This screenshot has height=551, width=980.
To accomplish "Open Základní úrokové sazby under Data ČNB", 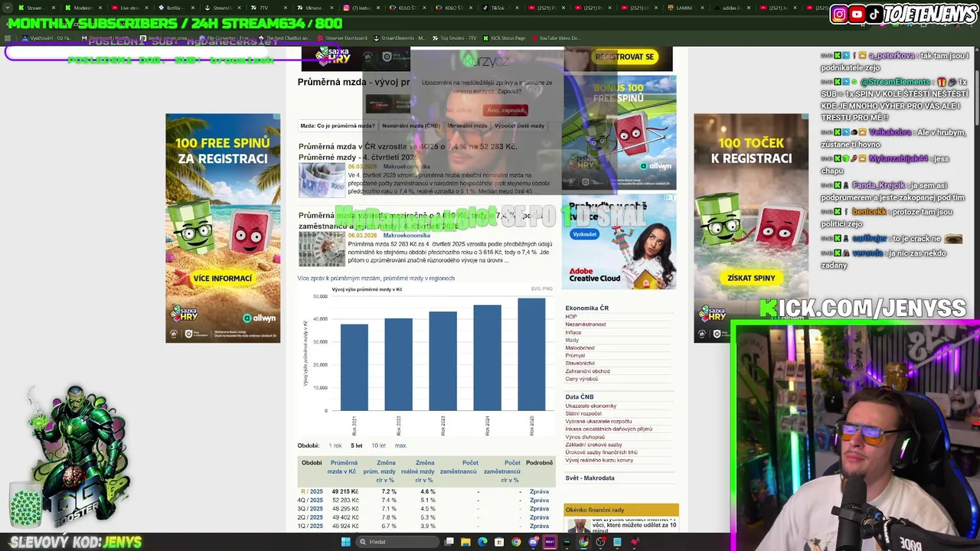I will [593, 445].
